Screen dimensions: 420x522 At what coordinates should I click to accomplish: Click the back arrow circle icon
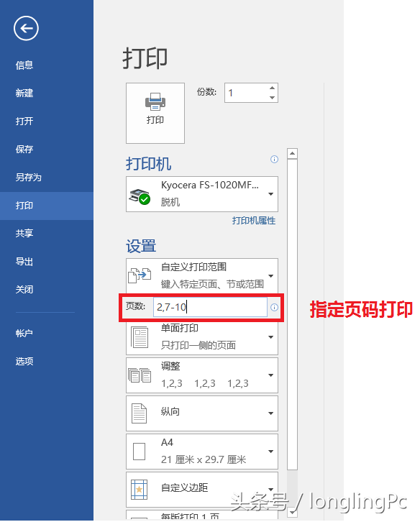coord(26,28)
